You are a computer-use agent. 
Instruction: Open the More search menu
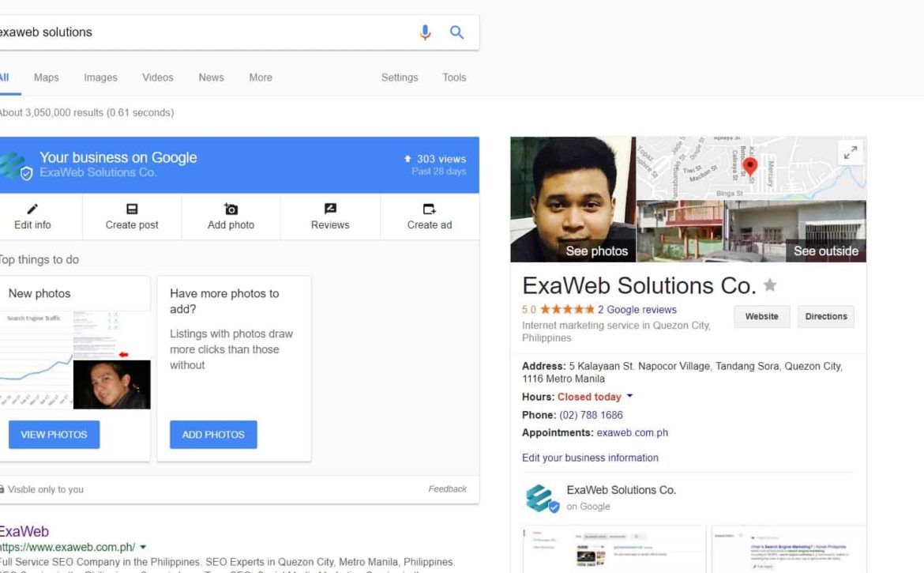261,77
